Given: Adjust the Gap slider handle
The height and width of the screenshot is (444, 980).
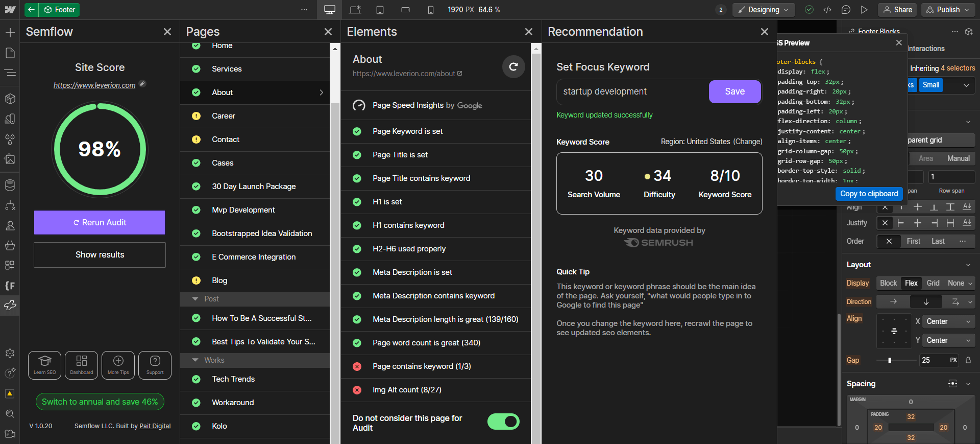Looking at the screenshot, I should tap(890, 360).
